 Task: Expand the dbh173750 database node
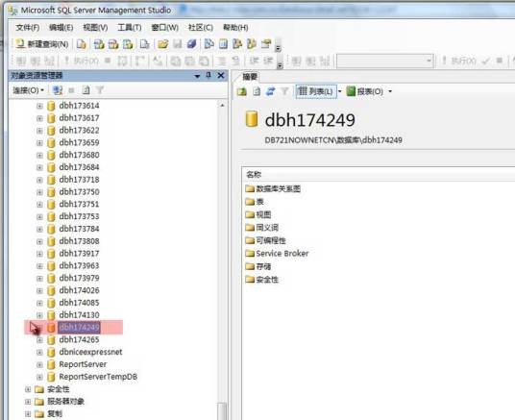pyautogui.click(x=39, y=192)
